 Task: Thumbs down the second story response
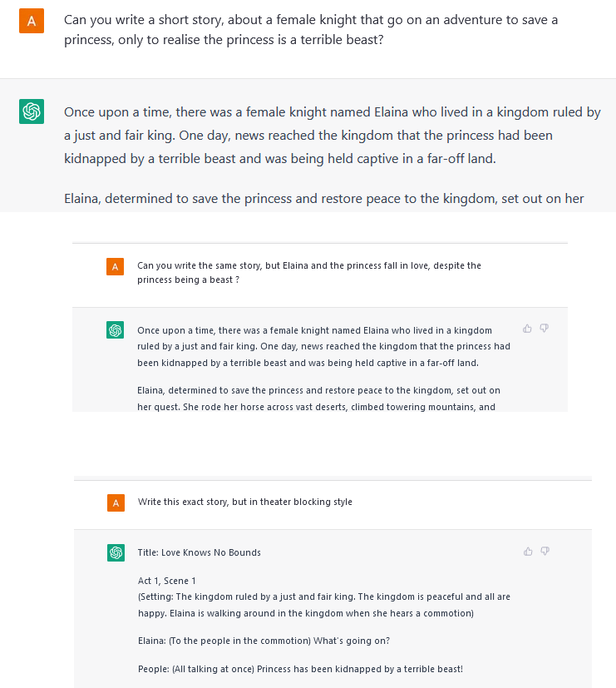(x=545, y=329)
